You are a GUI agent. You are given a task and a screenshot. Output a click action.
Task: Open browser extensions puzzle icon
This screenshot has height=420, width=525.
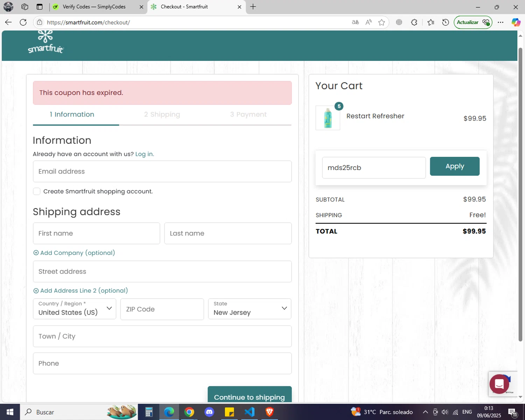[x=414, y=22]
